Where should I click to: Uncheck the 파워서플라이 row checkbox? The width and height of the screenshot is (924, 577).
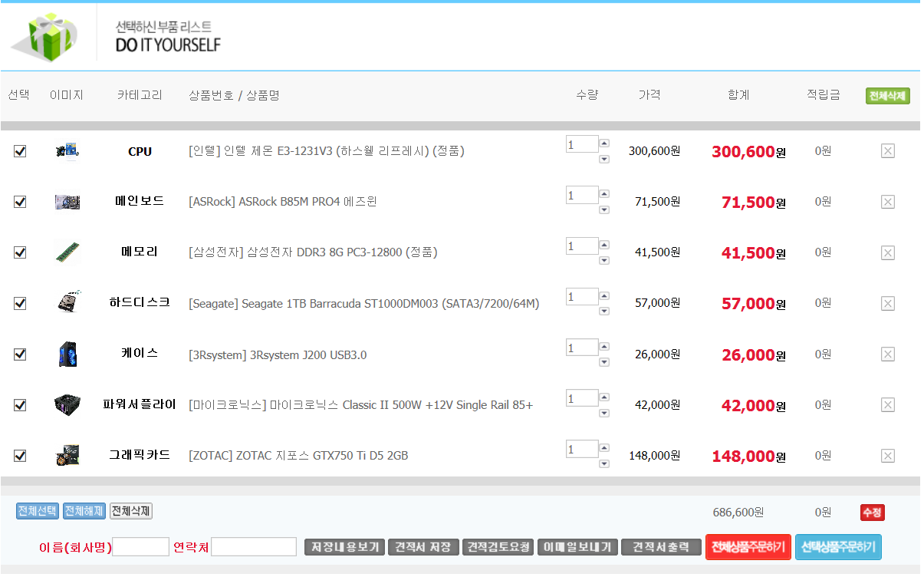coord(20,404)
